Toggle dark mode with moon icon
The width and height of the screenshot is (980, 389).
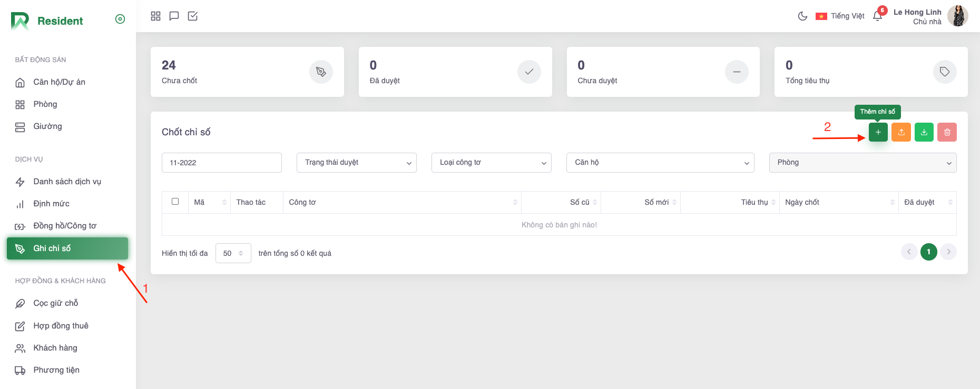tap(802, 16)
